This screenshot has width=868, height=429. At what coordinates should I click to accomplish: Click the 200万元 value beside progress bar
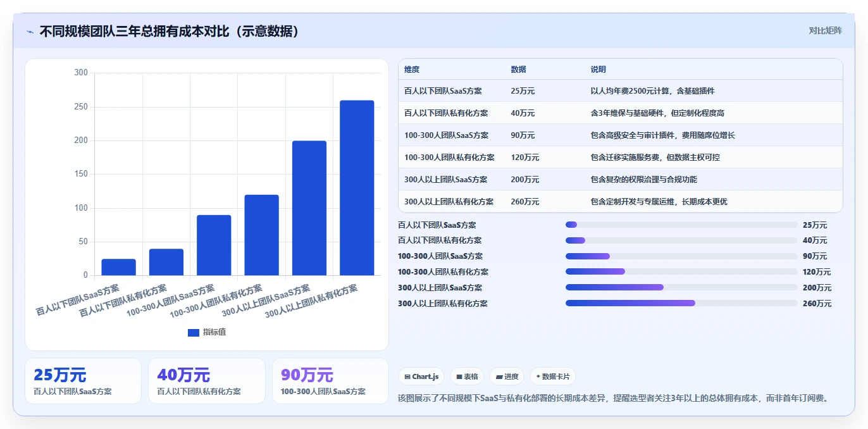[817, 288]
